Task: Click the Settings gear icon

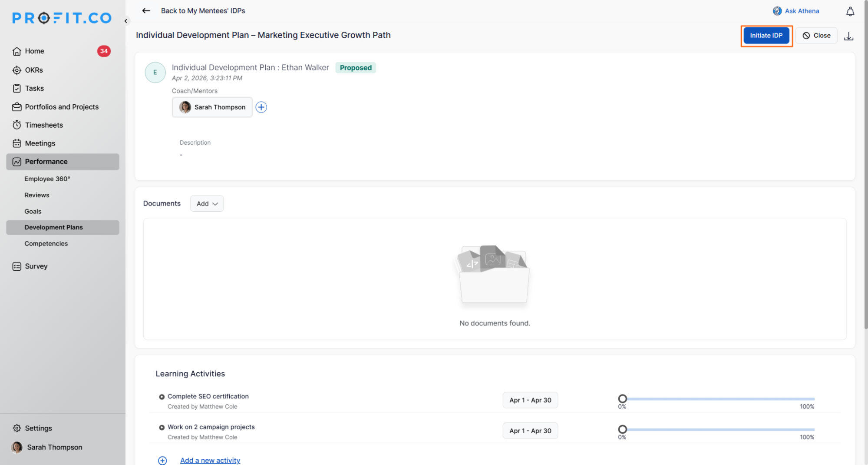Action: [17, 428]
